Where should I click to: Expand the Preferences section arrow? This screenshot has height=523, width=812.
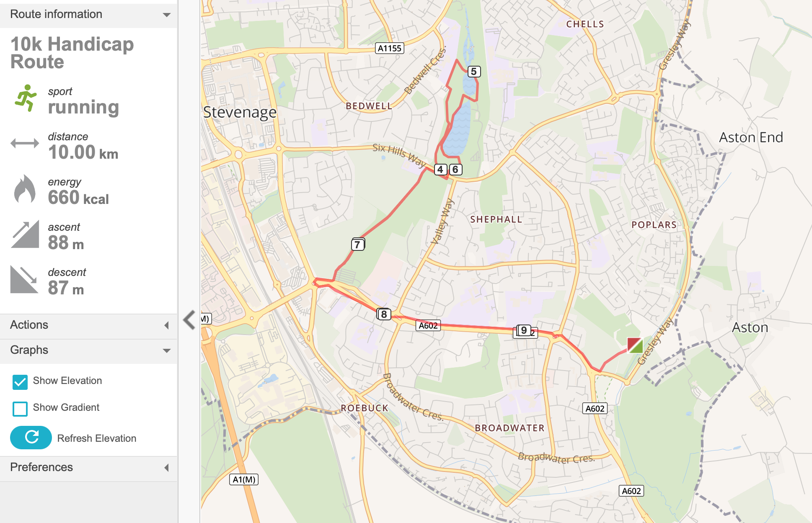(167, 468)
